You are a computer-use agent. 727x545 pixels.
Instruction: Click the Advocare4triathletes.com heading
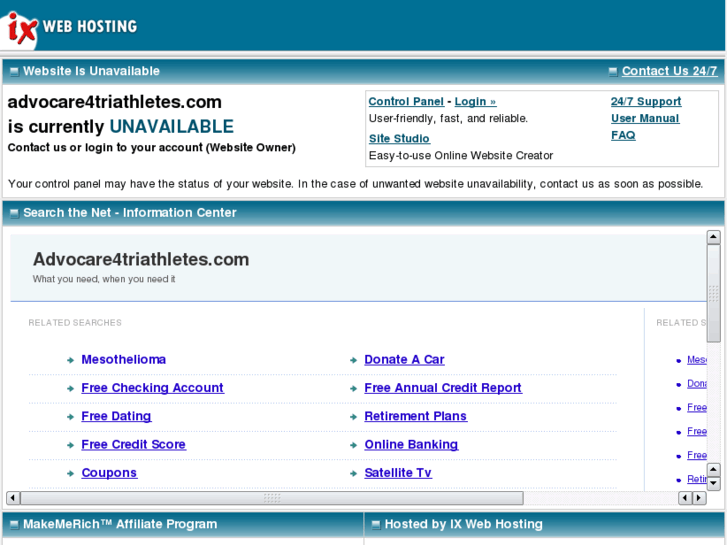pos(141,259)
